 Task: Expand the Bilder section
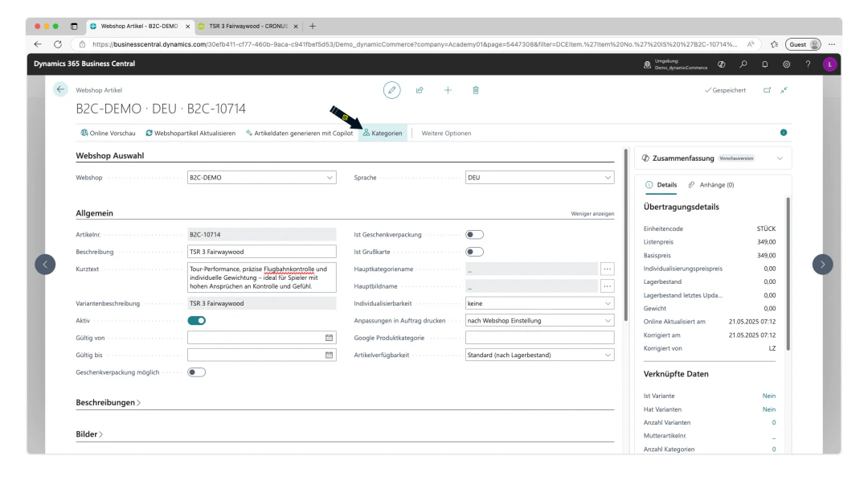coord(89,434)
